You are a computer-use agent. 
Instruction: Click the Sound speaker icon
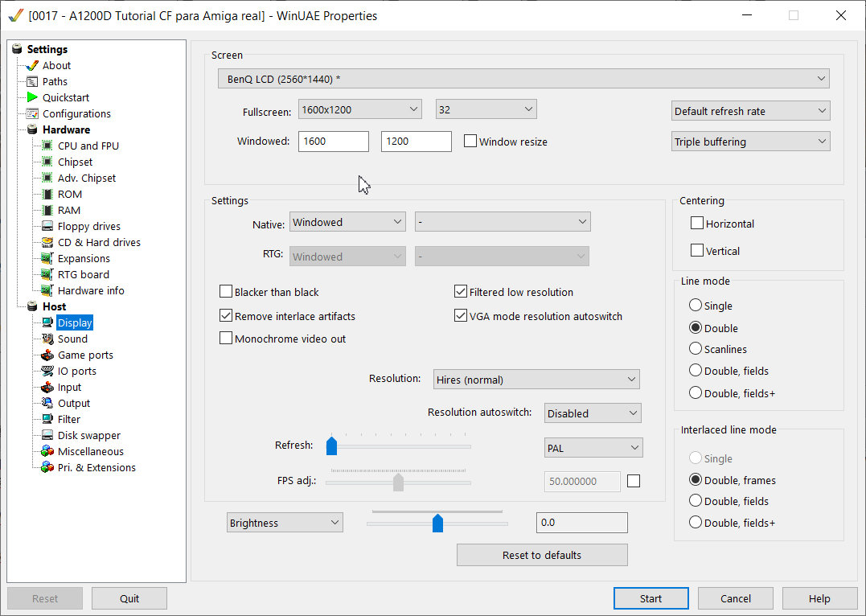pyautogui.click(x=47, y=339)
